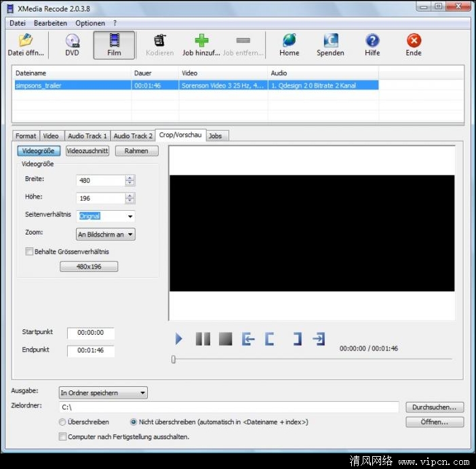Open the Home globe icon
This screenshot has width=476, height=469.
click(x=289, y=41)
